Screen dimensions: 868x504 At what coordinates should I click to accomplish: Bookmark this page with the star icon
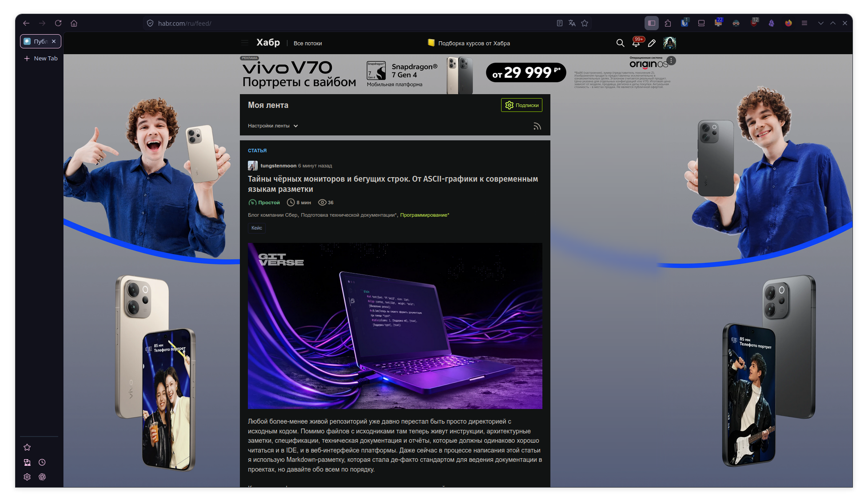click(x=585, y=23)
